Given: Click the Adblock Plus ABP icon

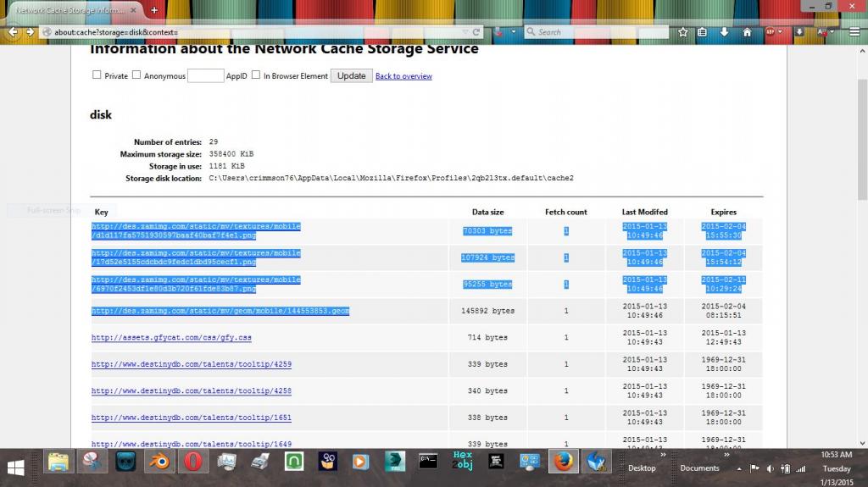Looking at the screenshot, I should (770, 32).
